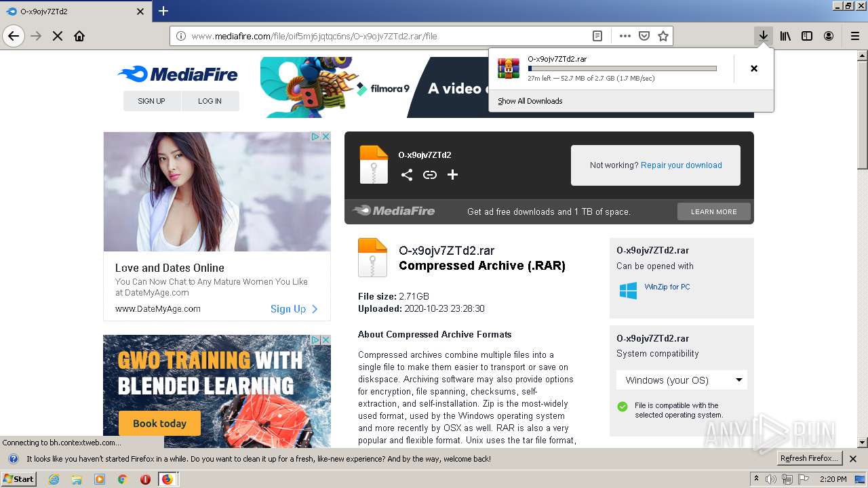The width and height of the screenshot is (868, 488).
Task: Click the filmora9 banner ad
Action: 373,87
